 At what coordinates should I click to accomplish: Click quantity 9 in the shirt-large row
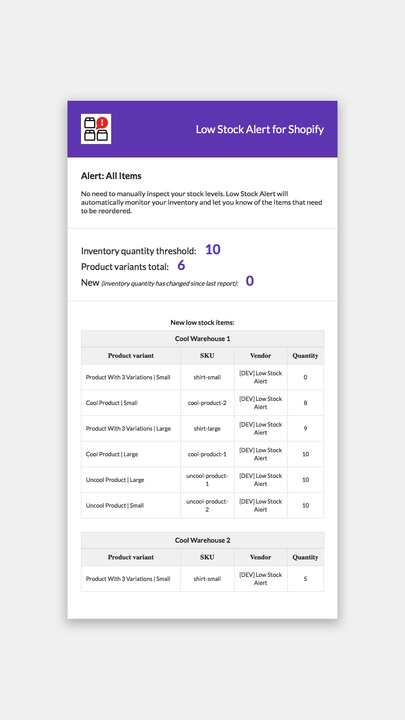305,429
